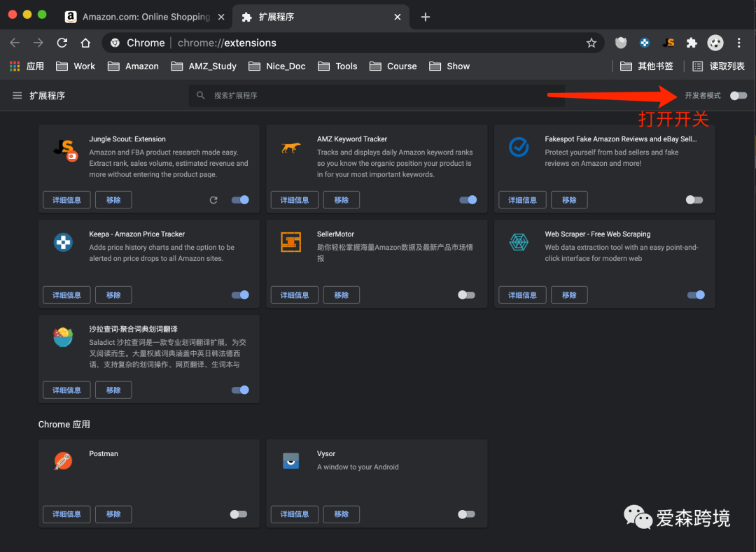Open the AMZ_Study bookmarks folder
Screen dimensions: 756x552
click(204, 66)
